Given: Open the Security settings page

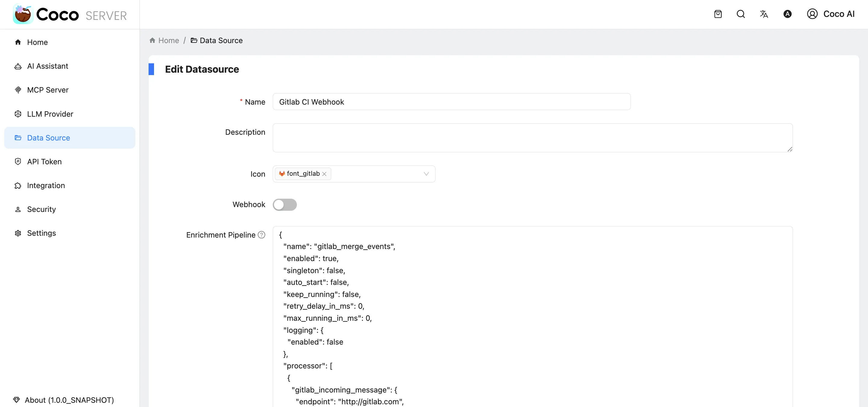Looking at the screenshot, I should [x=42, y=209].
